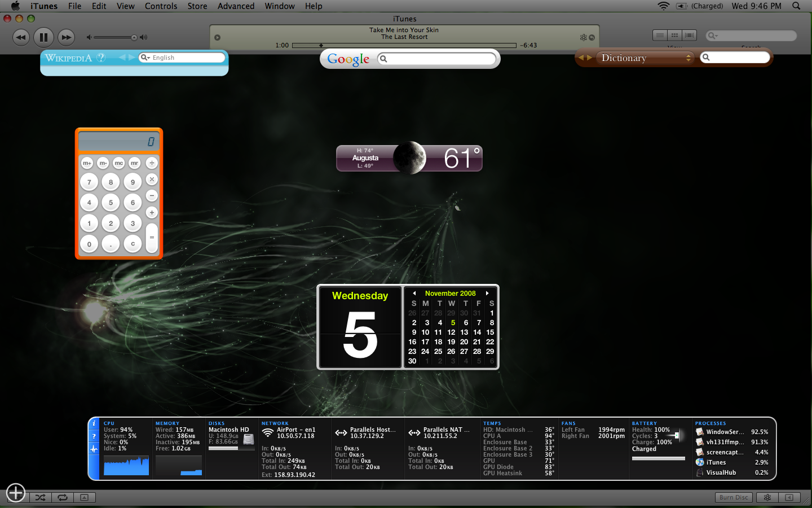Open the Controls menu
Viewport: 812px width, 508px height.
161,6
